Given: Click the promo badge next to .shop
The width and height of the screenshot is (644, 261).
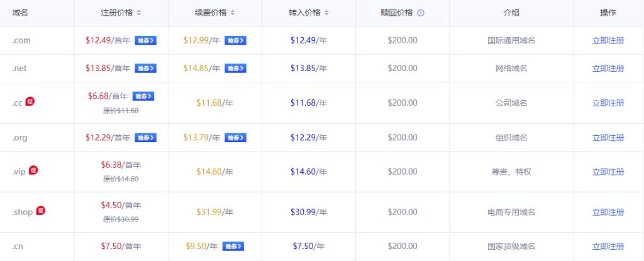Looking at the screenshot, I should coord(40,211).
